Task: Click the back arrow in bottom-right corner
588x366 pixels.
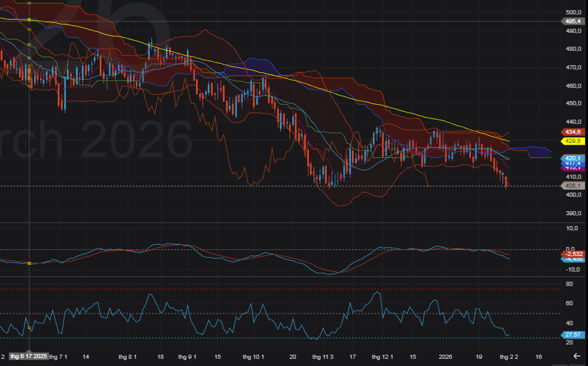Action: click(576, 356)
